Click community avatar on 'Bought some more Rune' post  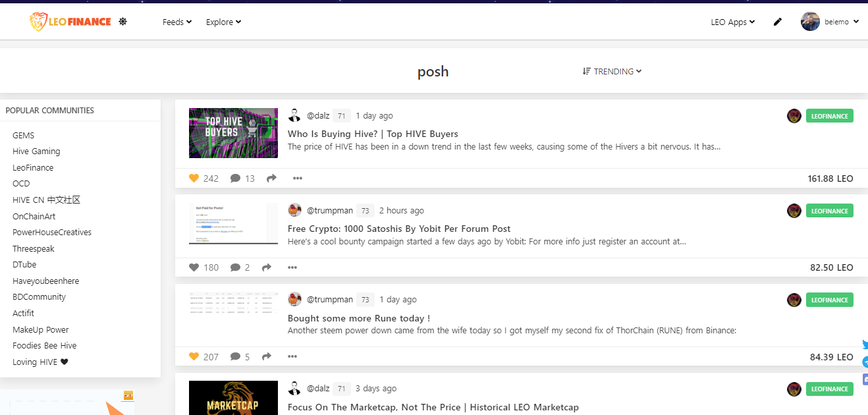click(x=794, y=300)
